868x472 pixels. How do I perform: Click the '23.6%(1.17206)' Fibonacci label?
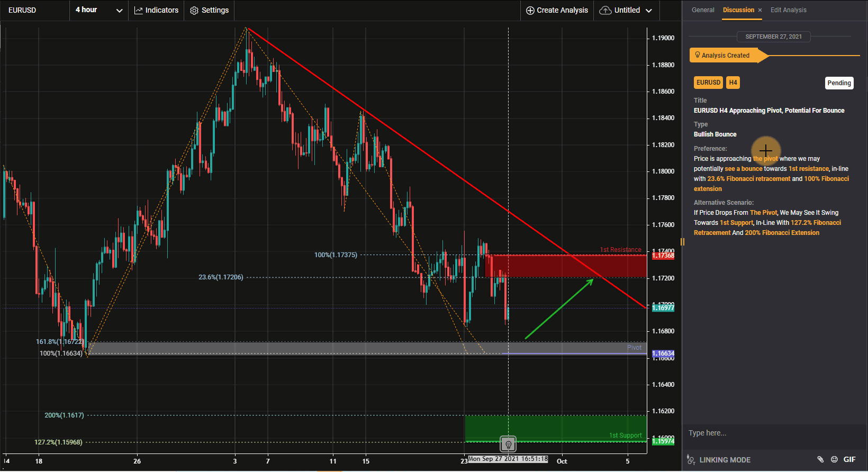[221, 277]
